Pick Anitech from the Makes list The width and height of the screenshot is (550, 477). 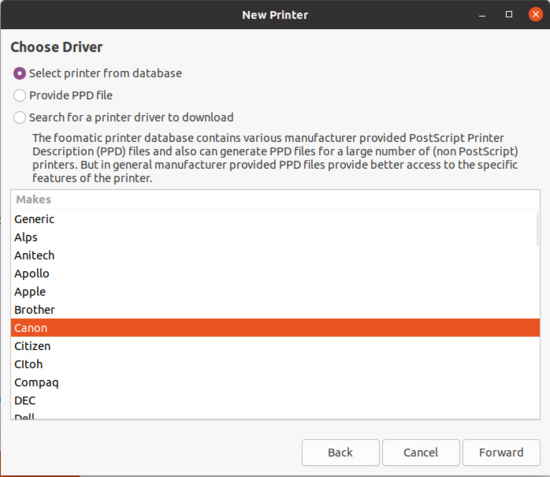click(274, 255)
